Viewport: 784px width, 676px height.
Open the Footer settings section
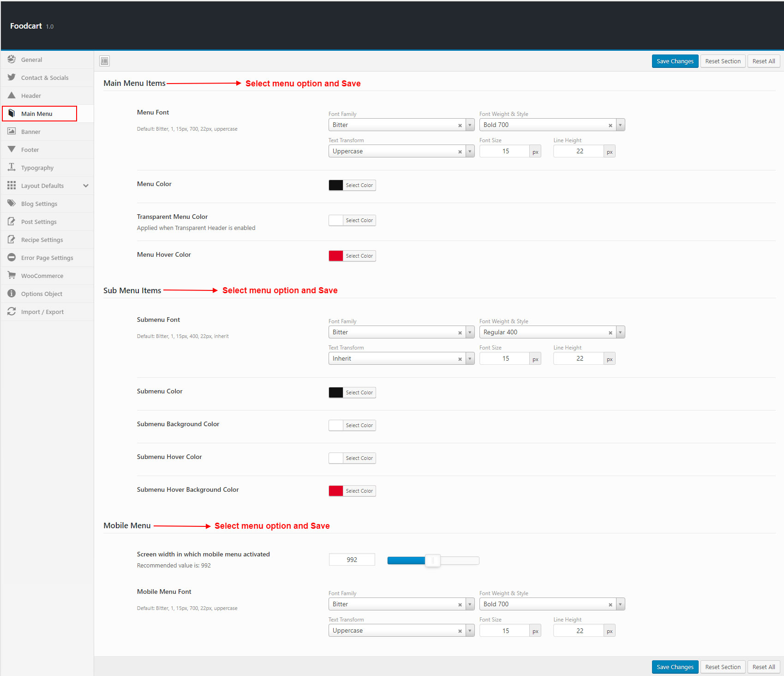47,150
